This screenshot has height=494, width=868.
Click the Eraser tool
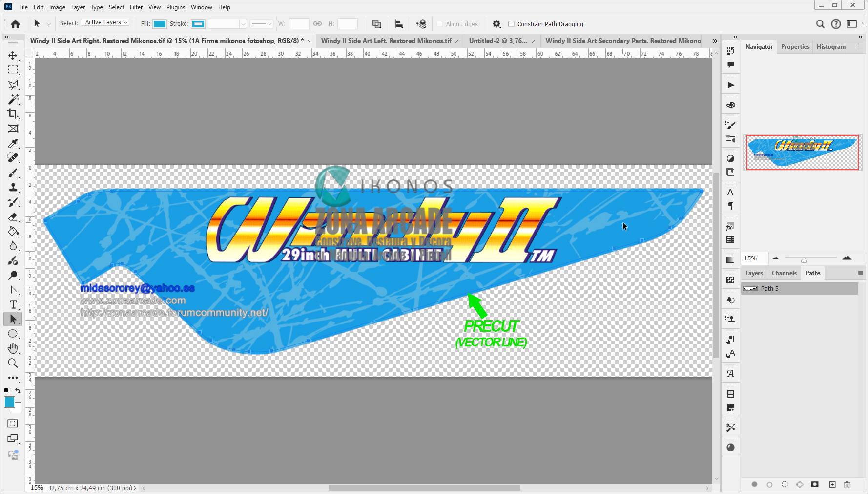pyautogui.click(x=13, y=216)
